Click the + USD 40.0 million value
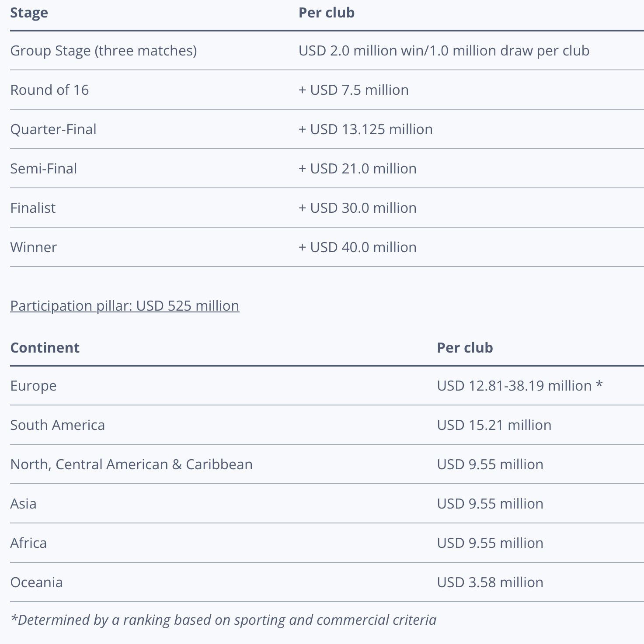Viewport: 644px width, 644px height. point(358,247)
